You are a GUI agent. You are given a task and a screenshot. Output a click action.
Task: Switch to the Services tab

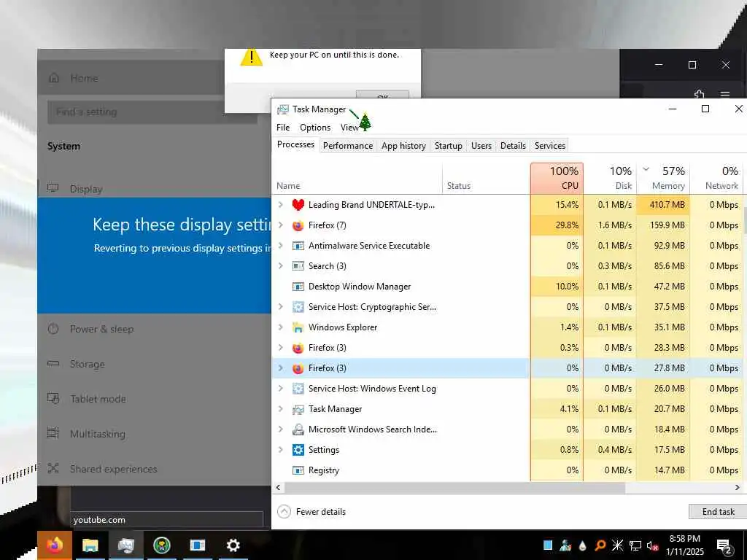(x=550, y=146)
